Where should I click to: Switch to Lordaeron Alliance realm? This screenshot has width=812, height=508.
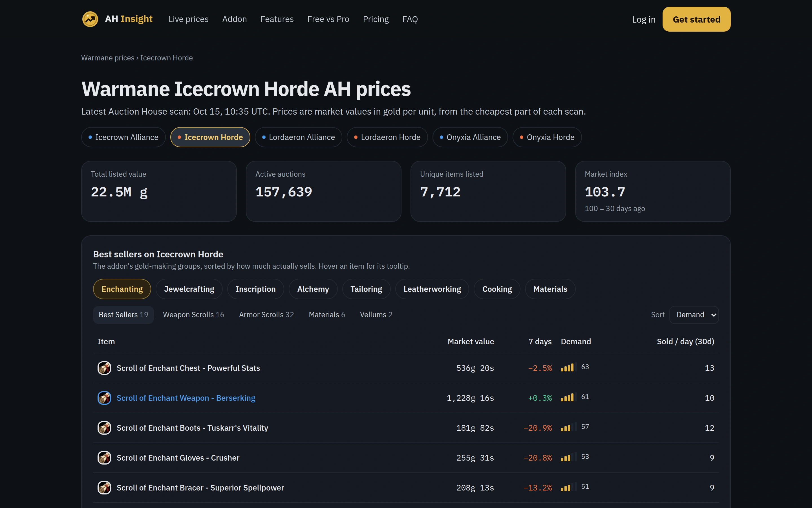298,137
